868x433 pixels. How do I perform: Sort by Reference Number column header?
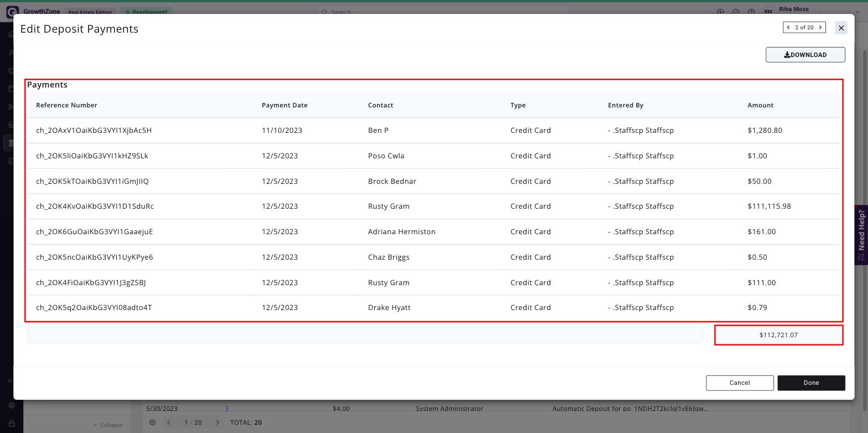point(66,105)
